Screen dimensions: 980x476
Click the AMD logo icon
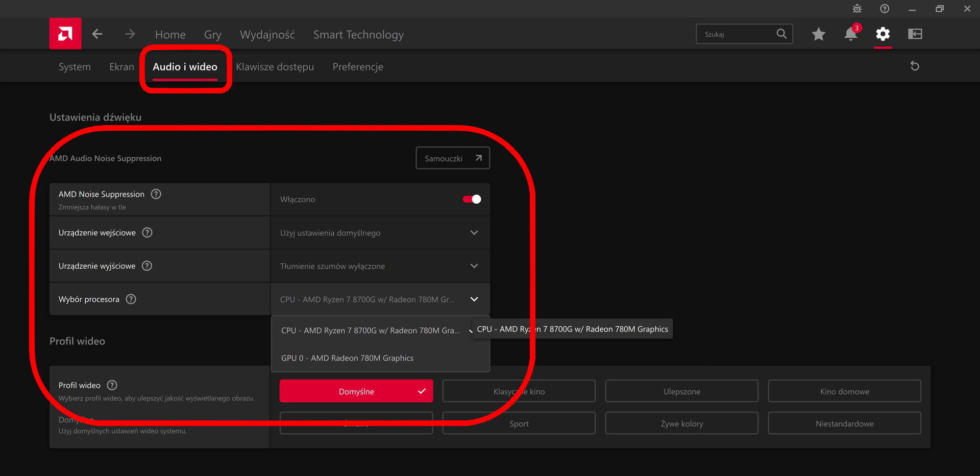pyautogui.click(x=65, y=34)
